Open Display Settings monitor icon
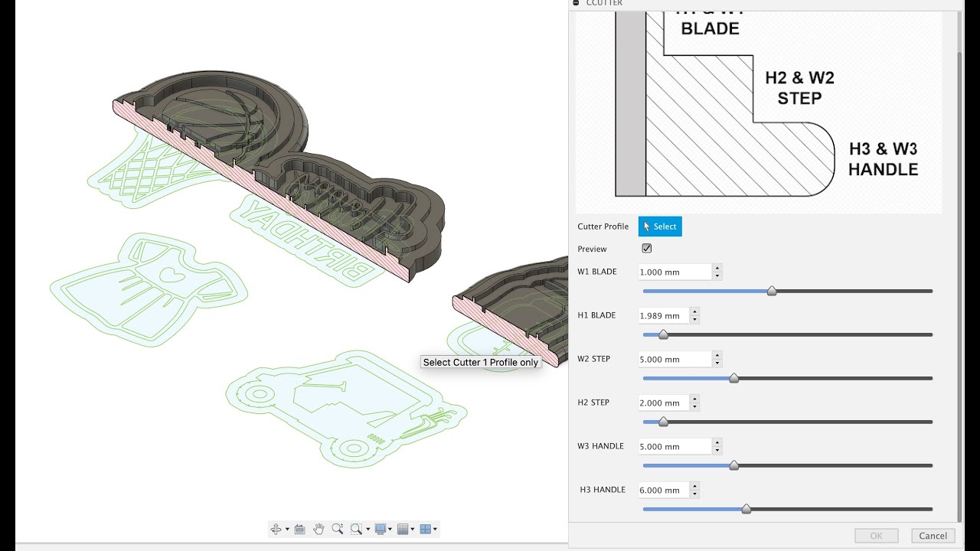Image resolution: width=980 pixels, height=551 pixels. 380,529
